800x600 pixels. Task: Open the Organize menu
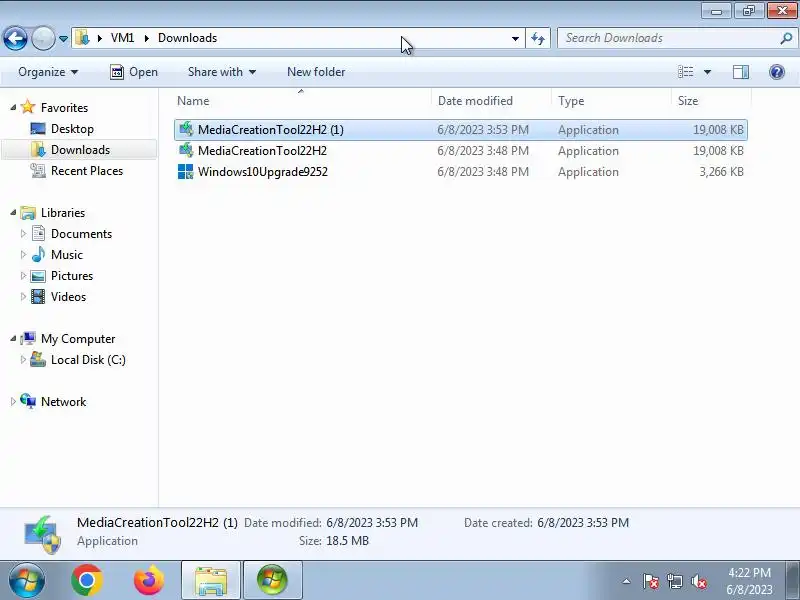coord(48,72)
